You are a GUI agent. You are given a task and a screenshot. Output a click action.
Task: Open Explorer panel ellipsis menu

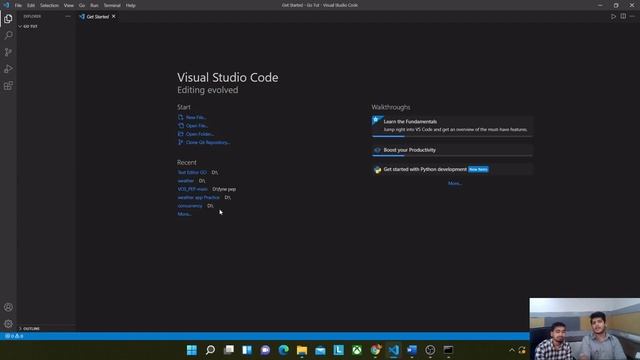(x=68, y=16)
